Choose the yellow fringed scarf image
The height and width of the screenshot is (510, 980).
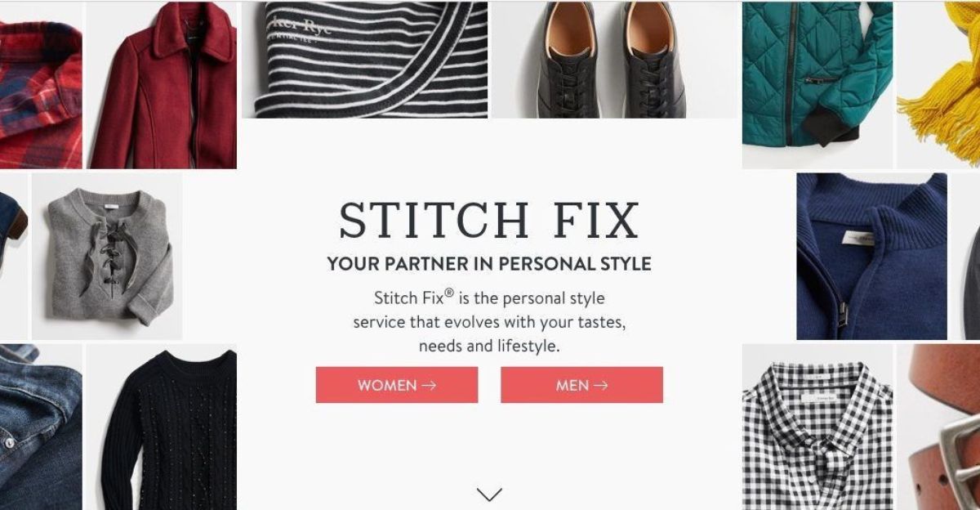coord(938,84)
